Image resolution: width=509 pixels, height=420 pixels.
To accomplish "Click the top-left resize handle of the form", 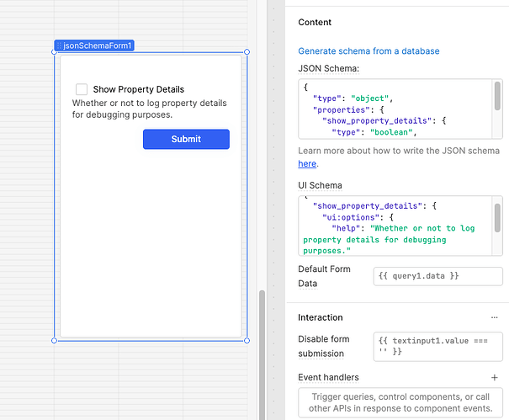I will 56,52.
